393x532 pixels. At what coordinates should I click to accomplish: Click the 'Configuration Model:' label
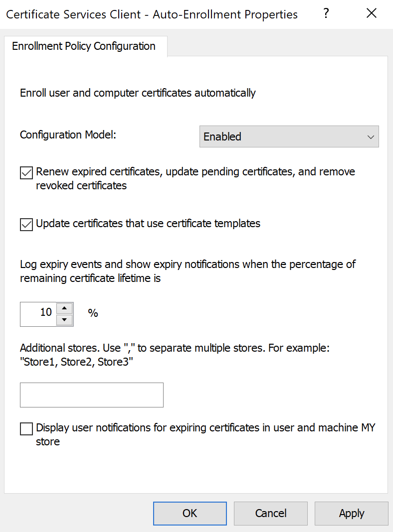(68, 135)
